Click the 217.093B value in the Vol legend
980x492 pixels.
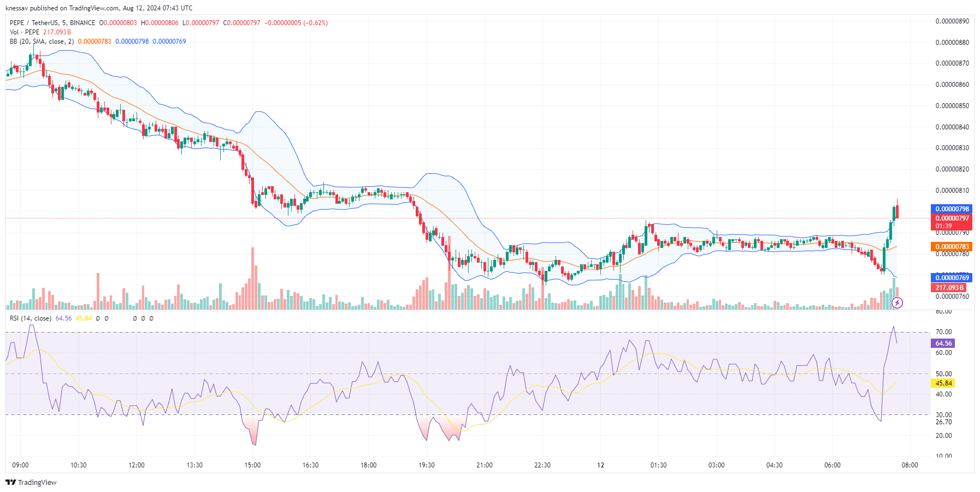57,32
